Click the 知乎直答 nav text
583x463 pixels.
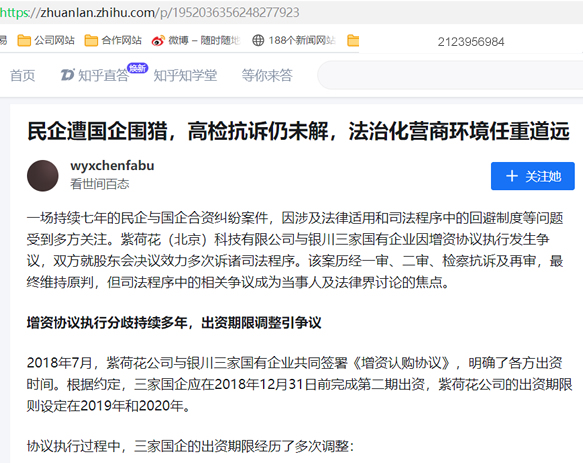103,75
